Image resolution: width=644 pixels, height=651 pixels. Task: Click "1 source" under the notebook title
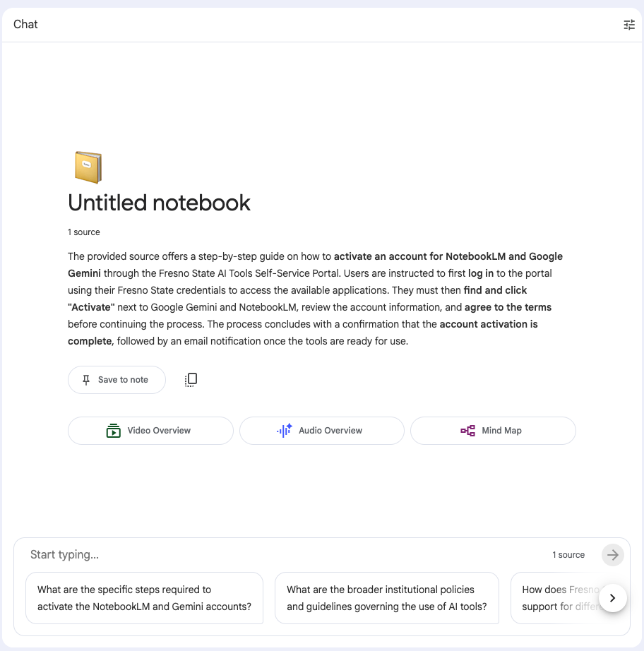click(84, 232)
